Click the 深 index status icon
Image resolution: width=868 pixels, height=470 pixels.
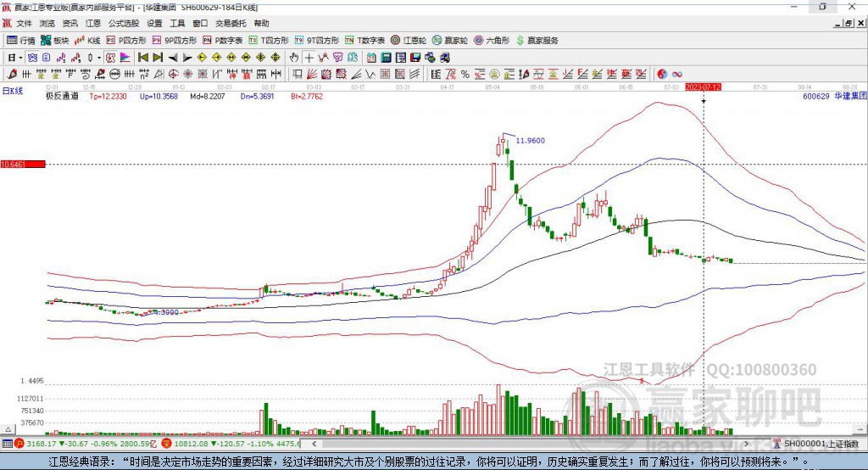[x=167, y=444]
